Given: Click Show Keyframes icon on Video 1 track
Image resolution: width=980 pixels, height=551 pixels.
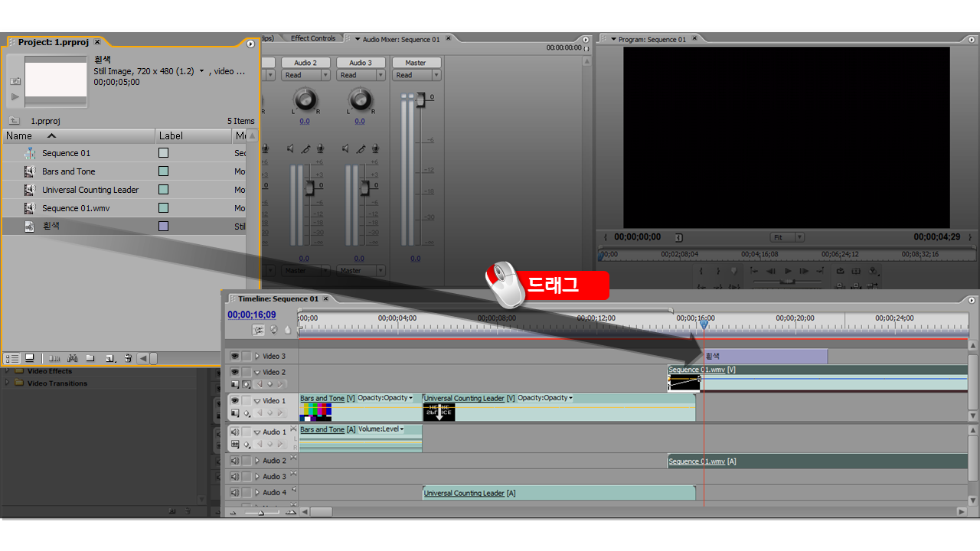Looking at the screenshot, I should tap(247, 413).
